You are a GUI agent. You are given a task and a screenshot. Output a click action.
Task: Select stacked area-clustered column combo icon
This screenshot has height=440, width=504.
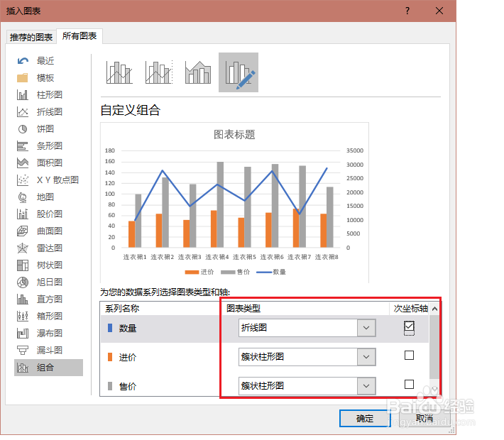tap(198, 72)
